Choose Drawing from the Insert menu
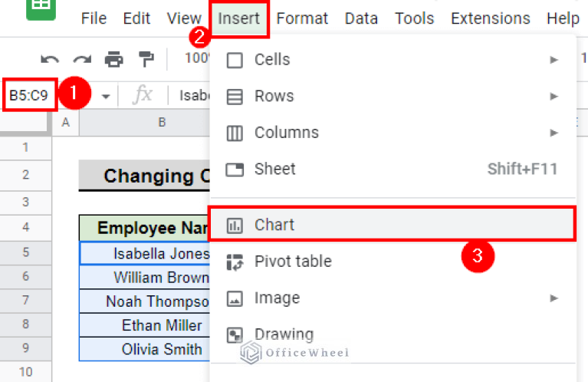This screenshot has width=588, height=382. (392, 334)
